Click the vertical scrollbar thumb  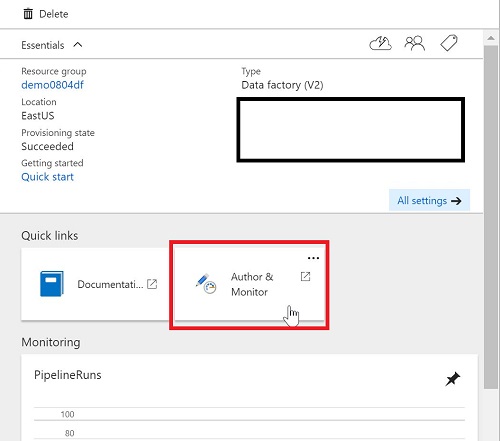(491, 217)
